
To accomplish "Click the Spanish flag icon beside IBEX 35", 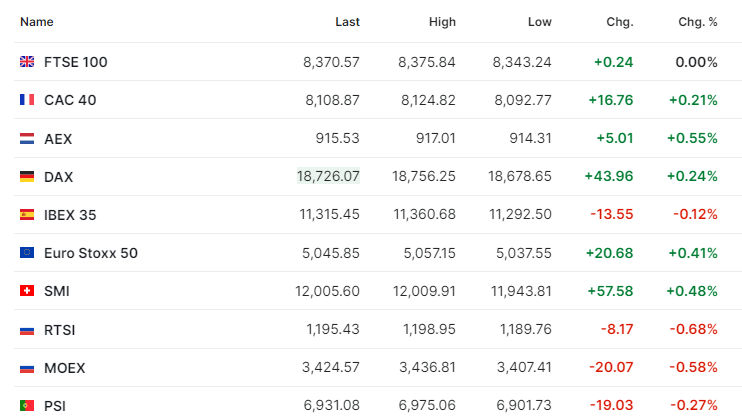I will tap(27, 214).
